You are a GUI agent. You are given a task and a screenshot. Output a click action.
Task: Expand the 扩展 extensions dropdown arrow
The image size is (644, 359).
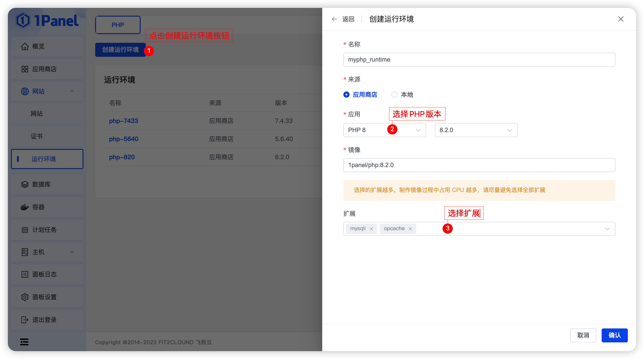pos(607,229)
